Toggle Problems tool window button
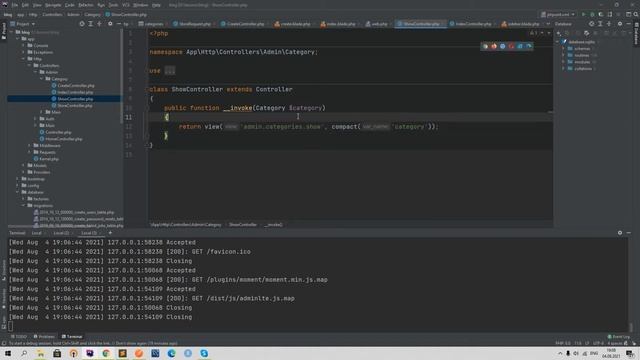 44,337
